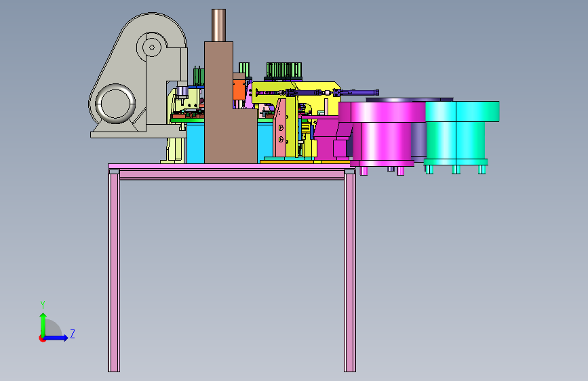
Task: Click the green Y axis arrow of triad
Action: (x=43, y=324)
